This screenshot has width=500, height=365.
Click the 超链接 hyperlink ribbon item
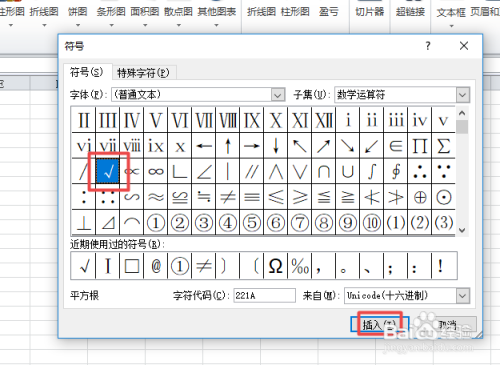(411, 12)
